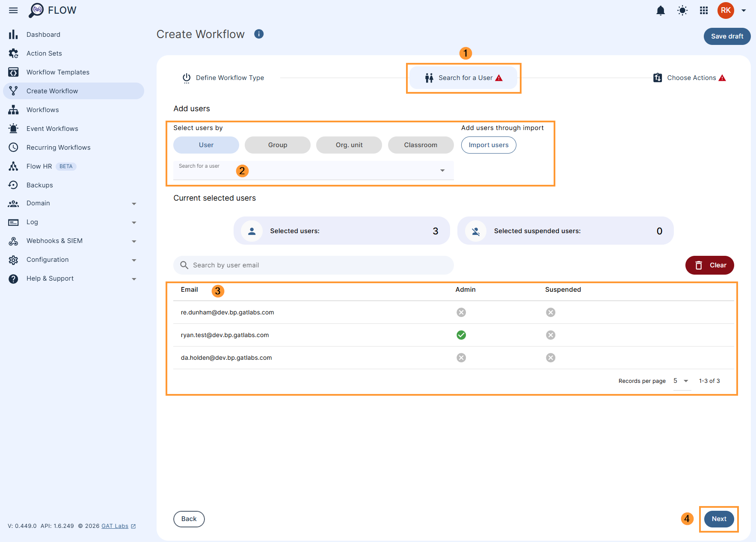Select users by User

point(206,145)
